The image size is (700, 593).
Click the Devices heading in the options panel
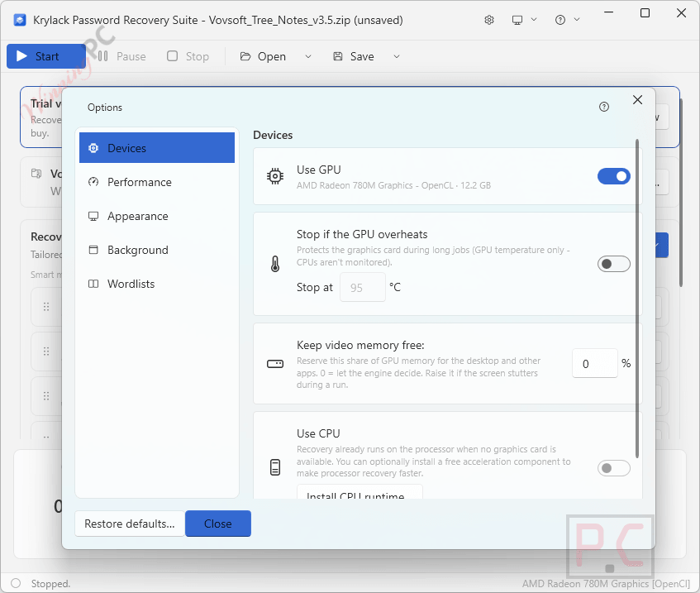(273, 135)
